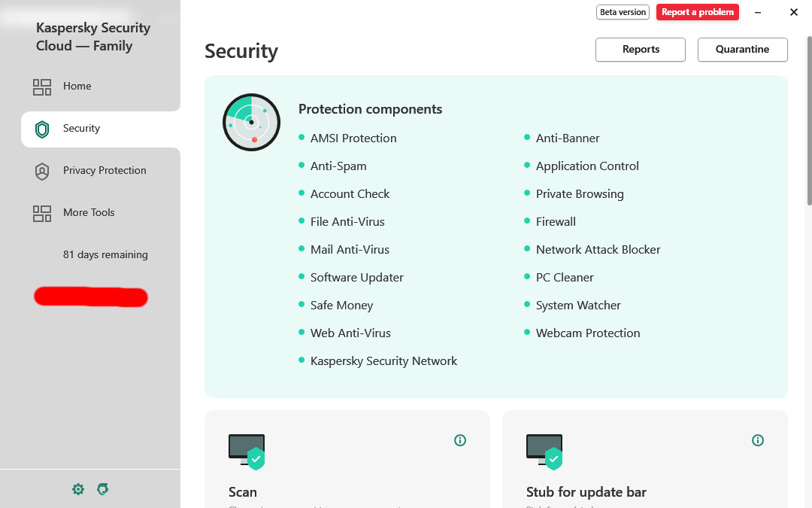Click the Report a problem button
This screenshot has height=508, width=812.
click(697, 12)
